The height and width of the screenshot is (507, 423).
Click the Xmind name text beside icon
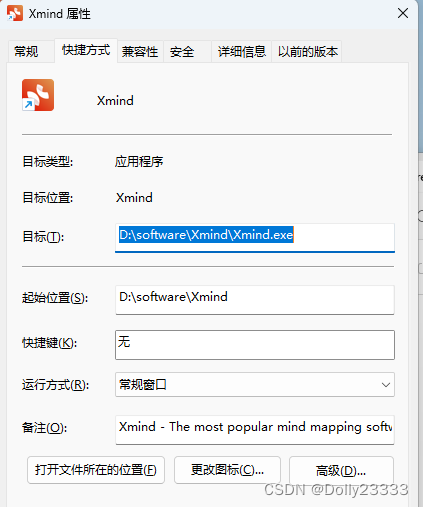[115, 101]
